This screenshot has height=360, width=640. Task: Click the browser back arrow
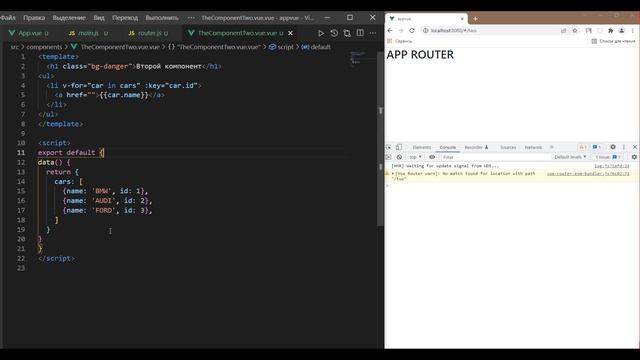pyautogui.click(x=390, y=31)
